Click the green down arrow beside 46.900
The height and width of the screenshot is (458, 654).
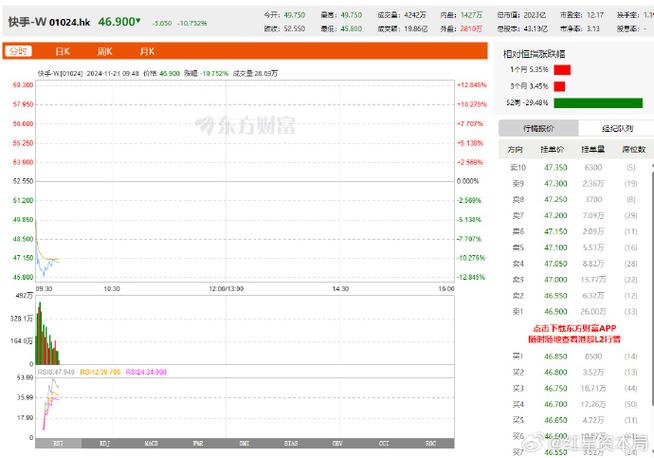click(x=138, y=20)
